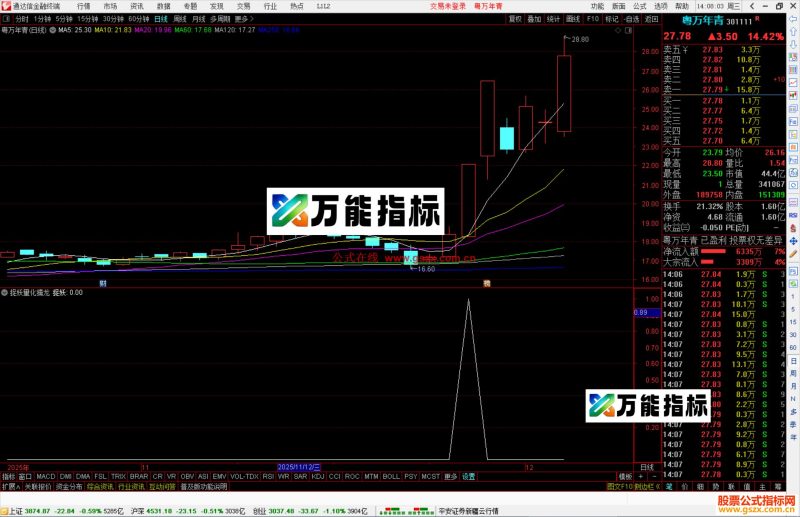Expand the 扩展 panel arrow
The image size is (800, 517).
click(11, 486)
